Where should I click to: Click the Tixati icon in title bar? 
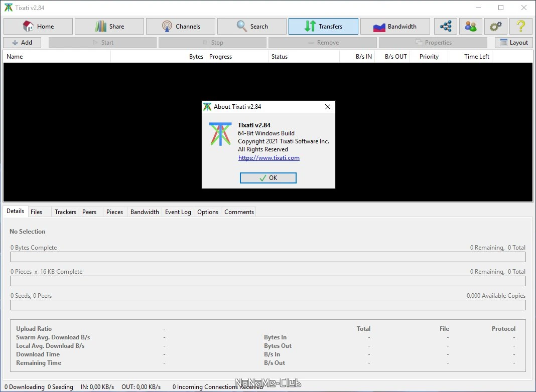[9, 8]
